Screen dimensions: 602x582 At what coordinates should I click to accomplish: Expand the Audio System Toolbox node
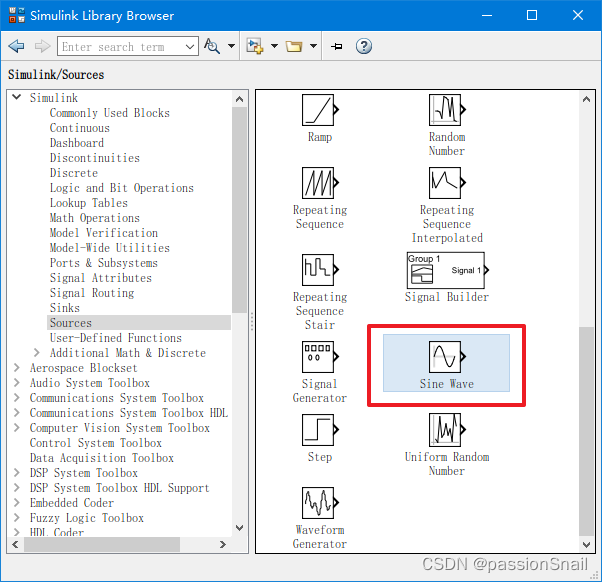point(17,382)
